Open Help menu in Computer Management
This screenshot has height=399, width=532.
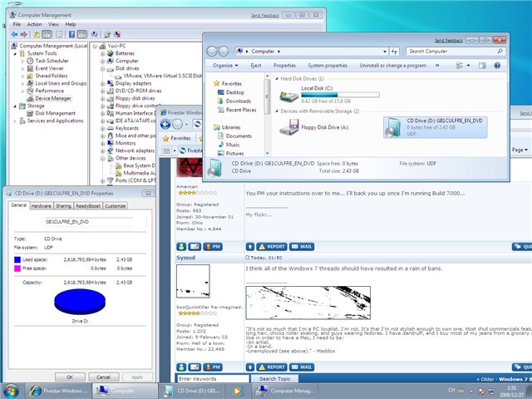(70, 24)
